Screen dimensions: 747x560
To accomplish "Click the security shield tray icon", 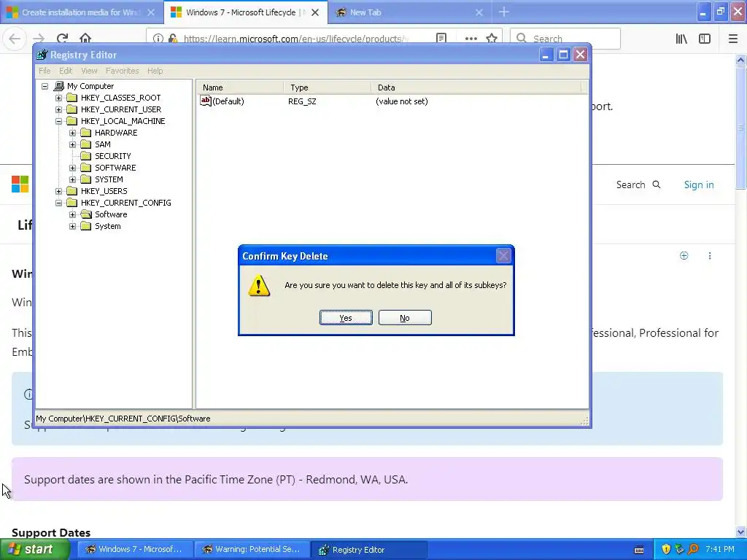I will (x=666, y=550).
